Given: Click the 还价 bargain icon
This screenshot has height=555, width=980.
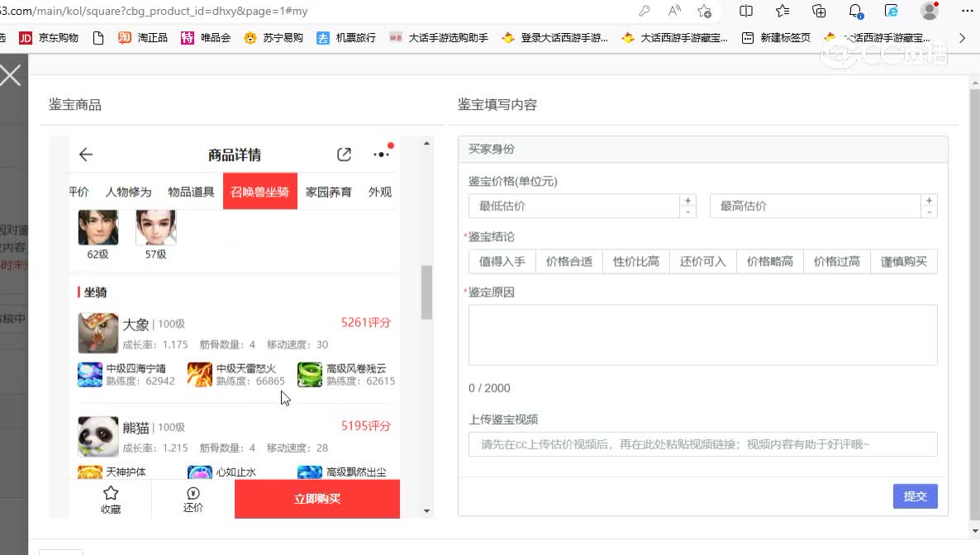Looking at the screenshot, I should coord(193,494).
